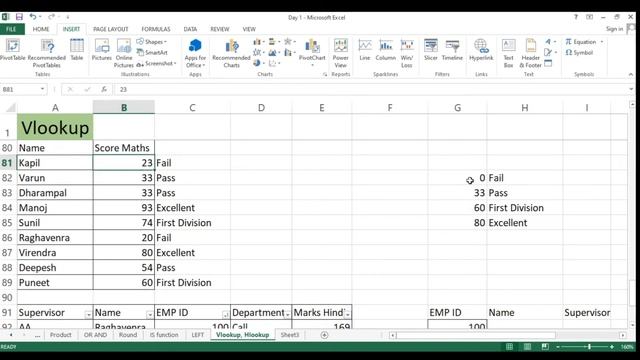Switch to the REVIEW tab
The width and height of the screenshot is (640, 360).
220,29
